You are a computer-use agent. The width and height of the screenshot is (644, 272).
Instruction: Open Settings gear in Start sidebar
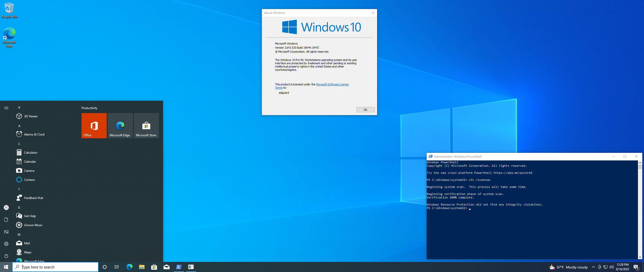click(6, 244)
